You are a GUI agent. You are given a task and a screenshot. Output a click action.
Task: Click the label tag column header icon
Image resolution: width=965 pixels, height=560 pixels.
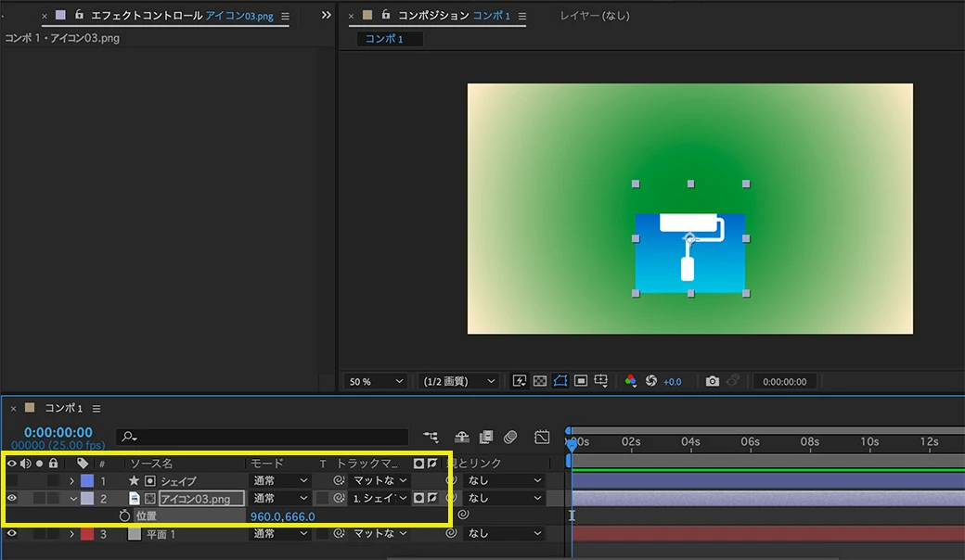pyautogui.click(x=83, y=463)
